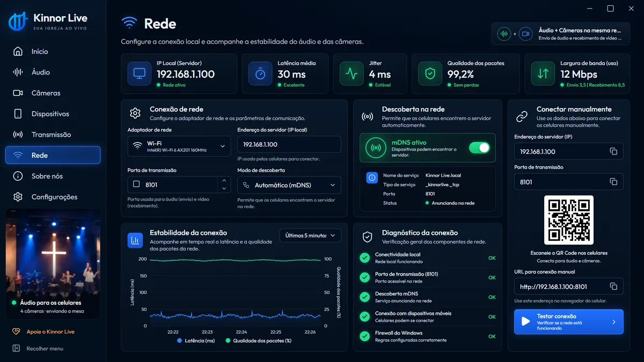Click the Testar conexão button
Viewport: 644px width, 362px height.
tap(569, 322)
